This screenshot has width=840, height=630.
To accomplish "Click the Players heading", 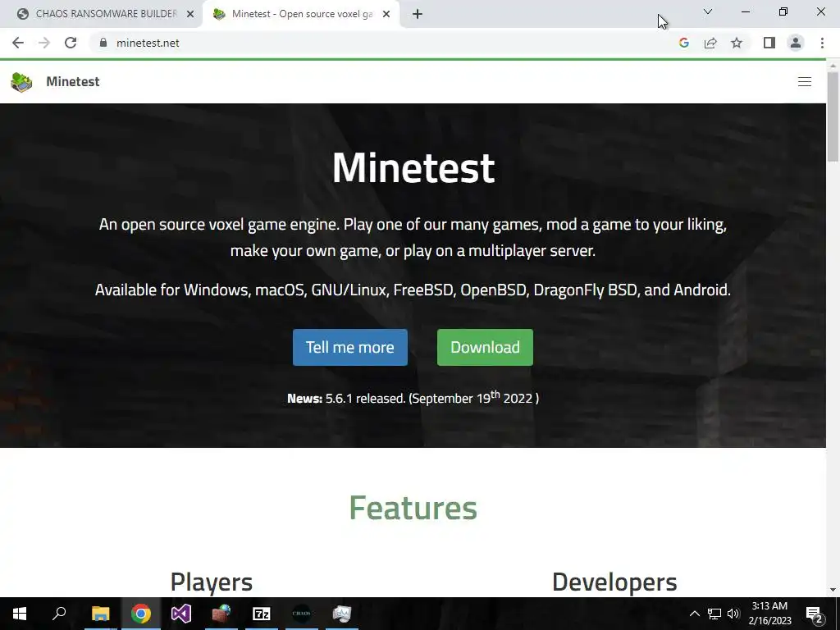I will (211, 582).
